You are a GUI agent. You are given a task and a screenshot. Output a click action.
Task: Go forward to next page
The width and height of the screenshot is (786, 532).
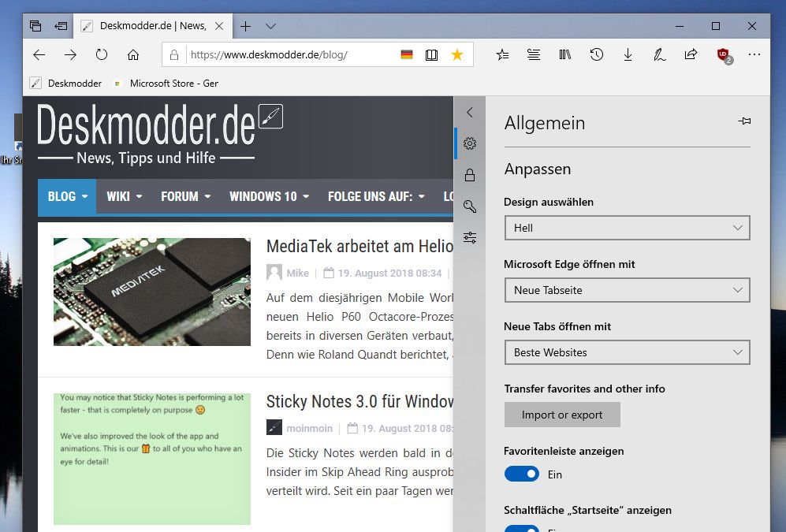click(x=70, y=54)
